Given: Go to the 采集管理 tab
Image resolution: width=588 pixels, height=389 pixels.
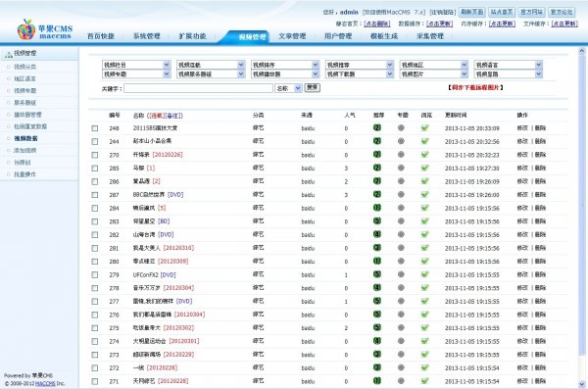Looking at the screenshot, I should pyautogui.click(x=430, y=36).
